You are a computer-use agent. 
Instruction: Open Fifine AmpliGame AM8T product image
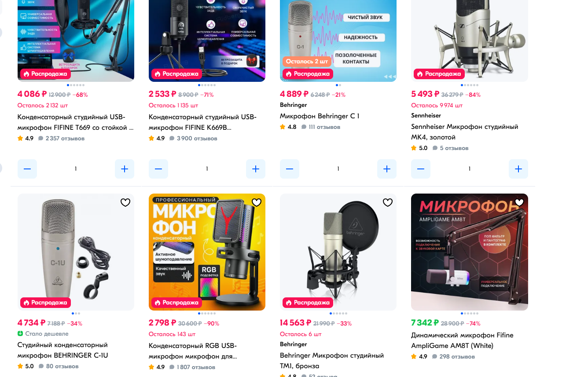point(470,252)
